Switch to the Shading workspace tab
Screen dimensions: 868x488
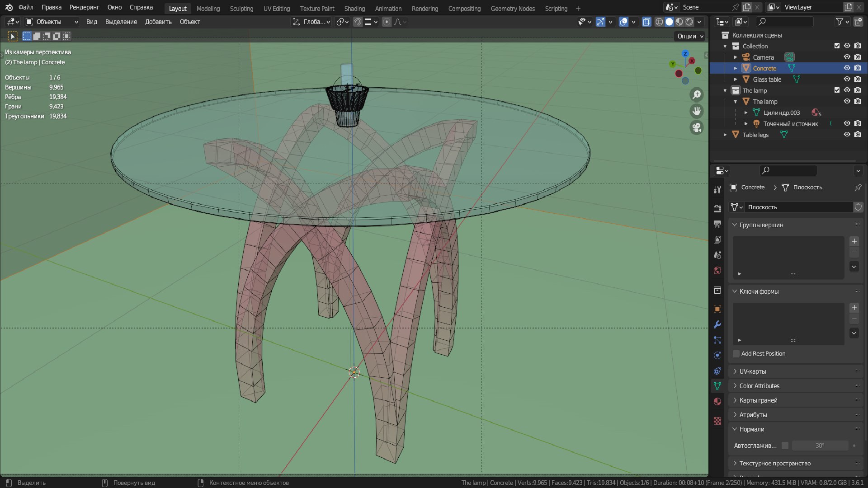[x=354, y=9]
